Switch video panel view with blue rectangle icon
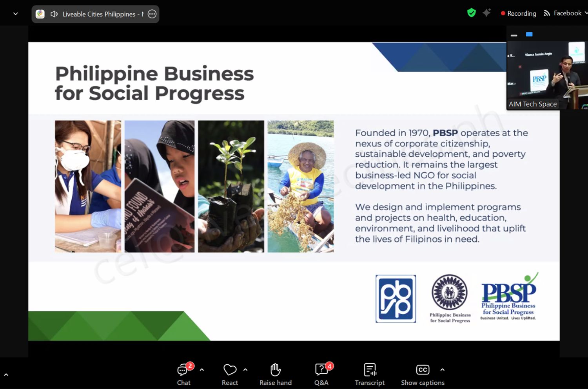588x389 pixels. (529, 34)
